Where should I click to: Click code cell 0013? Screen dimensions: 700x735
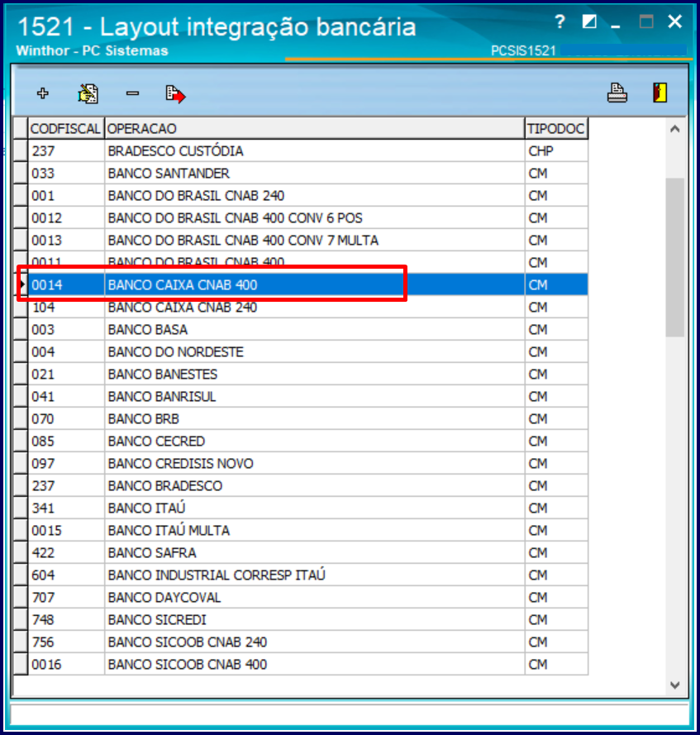click(67, 241)
